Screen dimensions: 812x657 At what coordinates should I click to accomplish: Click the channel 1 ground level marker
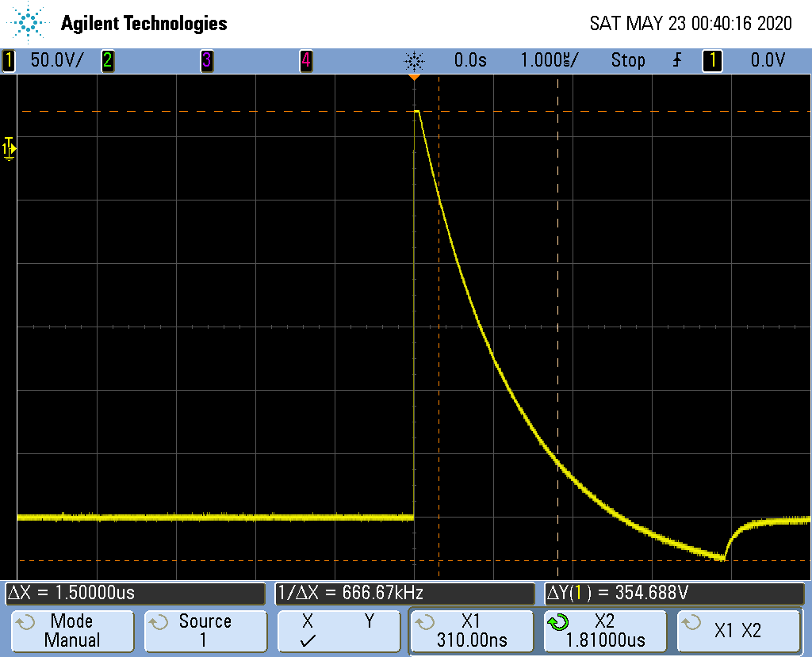pyautogui.click(x=9, y=148)
